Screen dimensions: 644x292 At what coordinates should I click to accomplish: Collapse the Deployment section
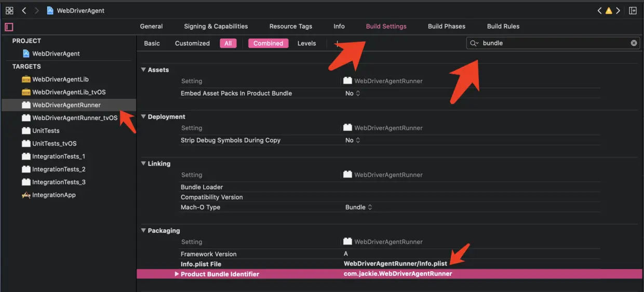coord(143,116)
